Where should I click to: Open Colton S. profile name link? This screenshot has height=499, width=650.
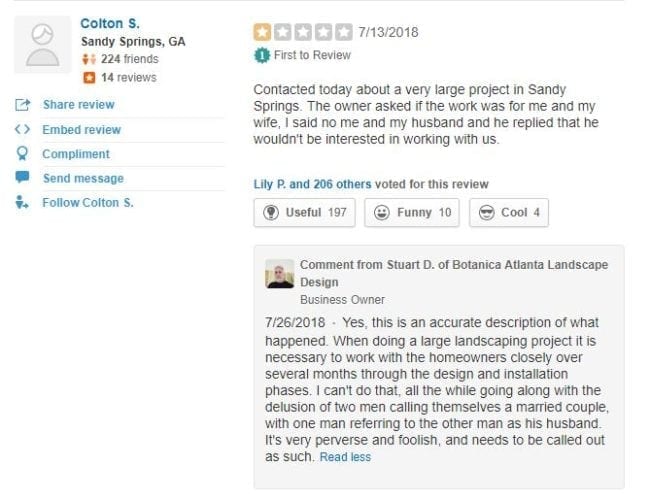click(x=103, y=23)
